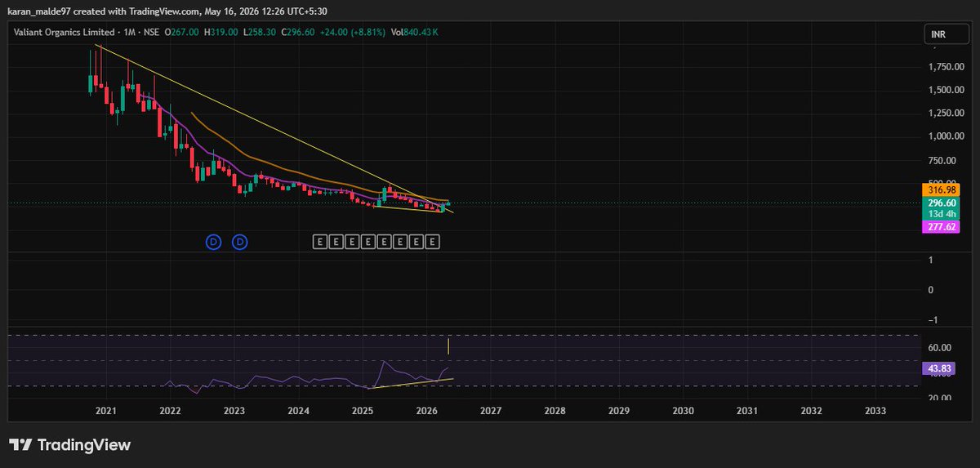Screen dimensions: 980x468
Task: Click the 2021 time axis label
Action: [105, 410]
